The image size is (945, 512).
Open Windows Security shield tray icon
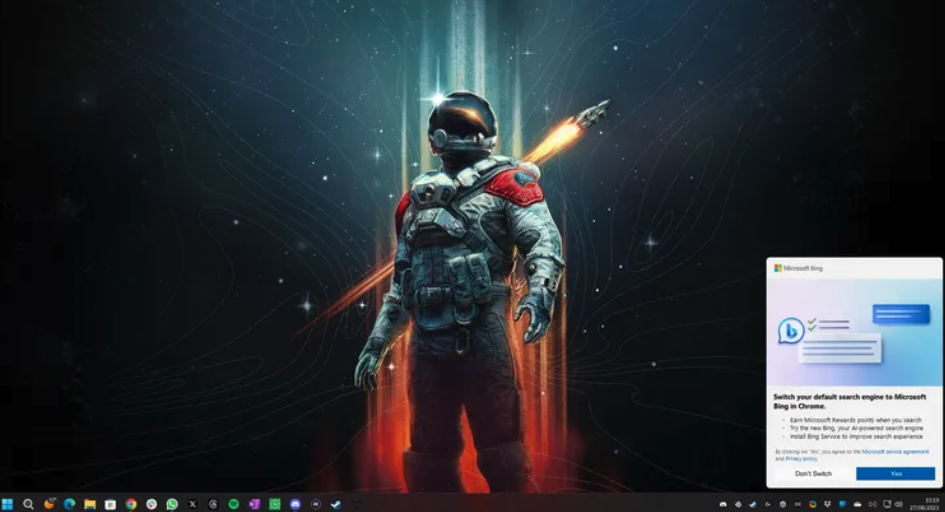pyautogui.click(x=843, y=504)
